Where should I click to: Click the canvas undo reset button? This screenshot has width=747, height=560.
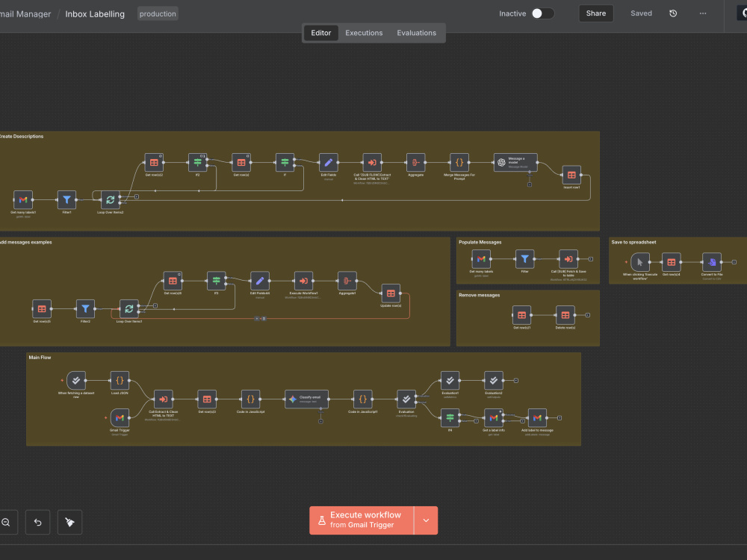(x=37, y=522)
